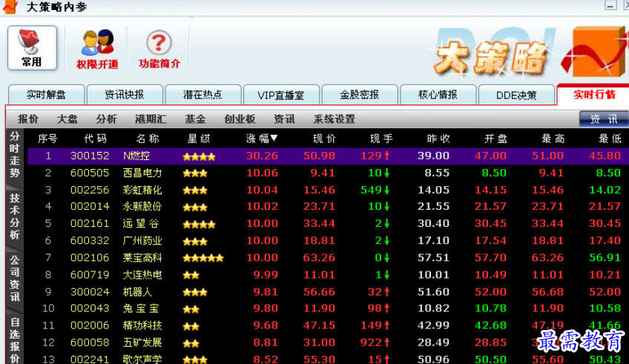Click the app logo in title bar

[10, 7]
